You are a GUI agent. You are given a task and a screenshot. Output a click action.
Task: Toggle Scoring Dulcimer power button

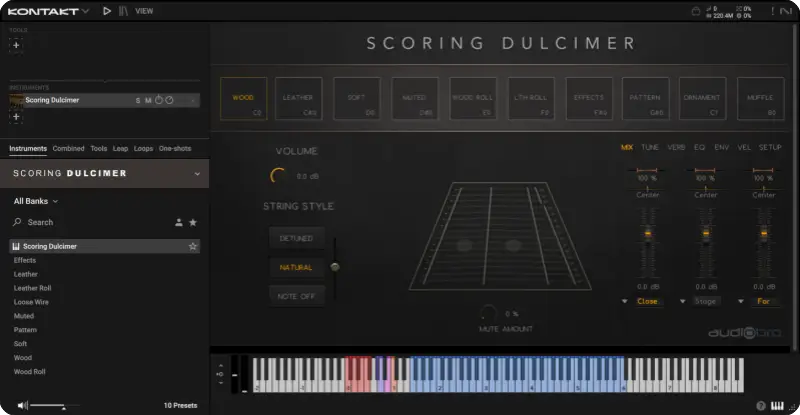click(159, 100)
